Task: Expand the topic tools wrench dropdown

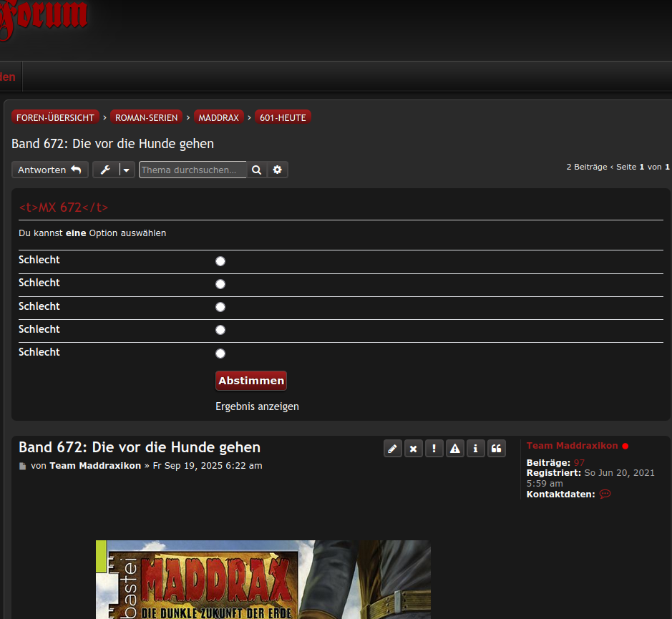Action: click(x=114, y=170)
